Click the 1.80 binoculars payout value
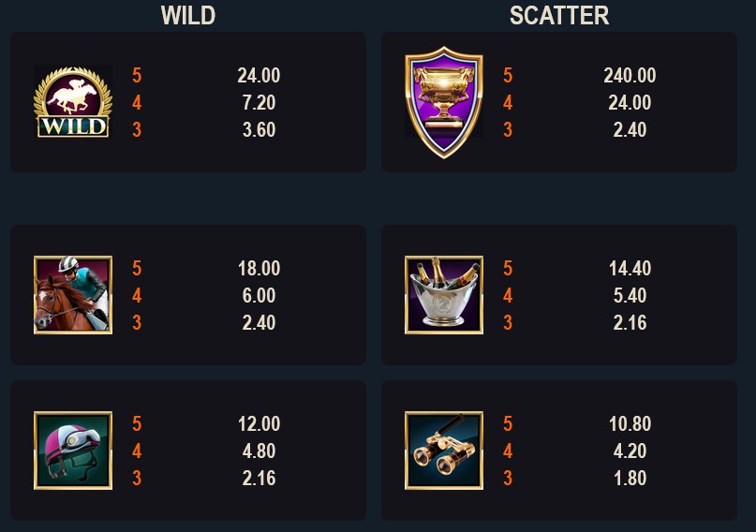 pyautogui.click(x=630, y=478)
